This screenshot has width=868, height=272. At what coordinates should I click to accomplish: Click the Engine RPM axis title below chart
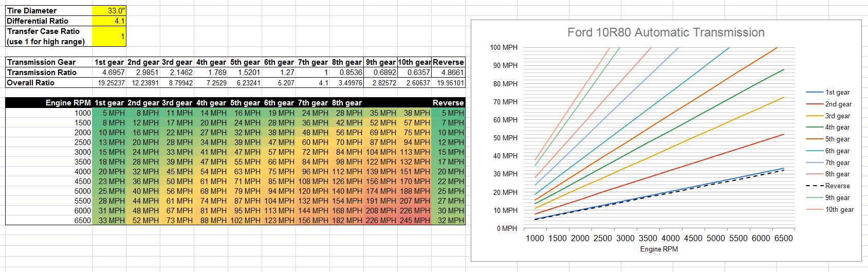pos(659,249)
